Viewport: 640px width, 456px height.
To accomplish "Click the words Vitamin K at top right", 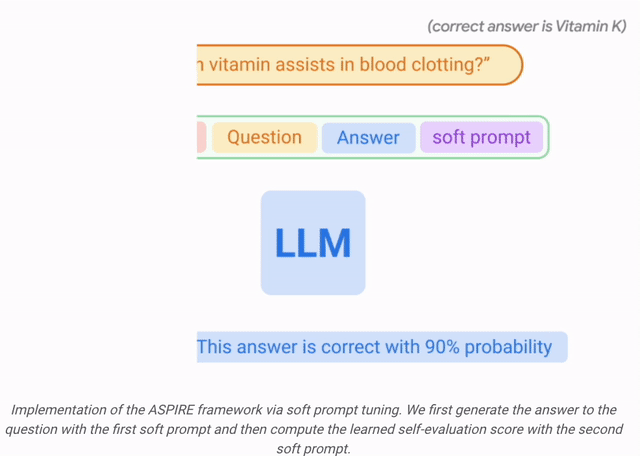I will tap(588, 27).
